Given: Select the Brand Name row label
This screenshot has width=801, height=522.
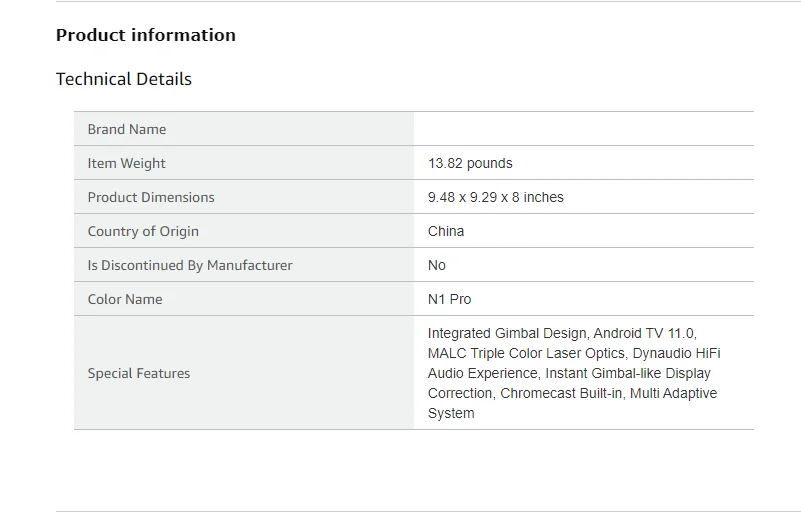Looking at the screenshot, I should coord(127,129).
